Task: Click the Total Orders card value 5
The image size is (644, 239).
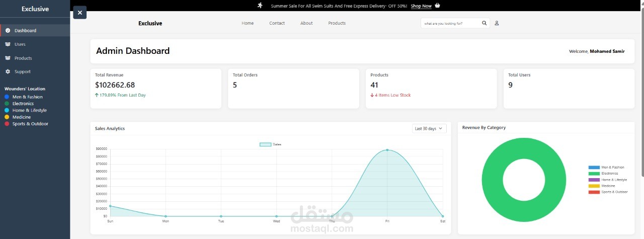Action: [235, 85]
